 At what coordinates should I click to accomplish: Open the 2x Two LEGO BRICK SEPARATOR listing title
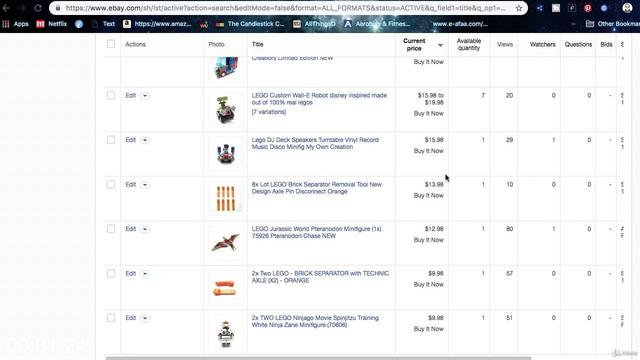point(320,277)
